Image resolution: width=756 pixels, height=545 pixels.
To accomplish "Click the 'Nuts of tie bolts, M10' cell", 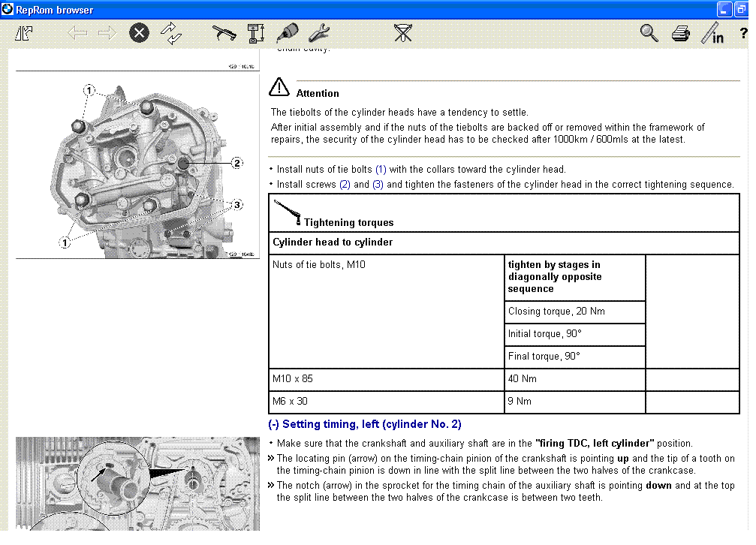I will click(387, 312).
